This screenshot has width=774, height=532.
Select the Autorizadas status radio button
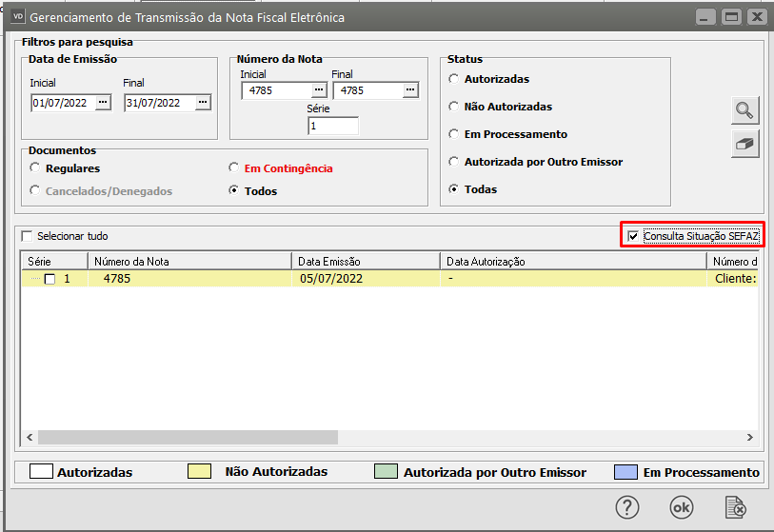[x=454, y=79]
